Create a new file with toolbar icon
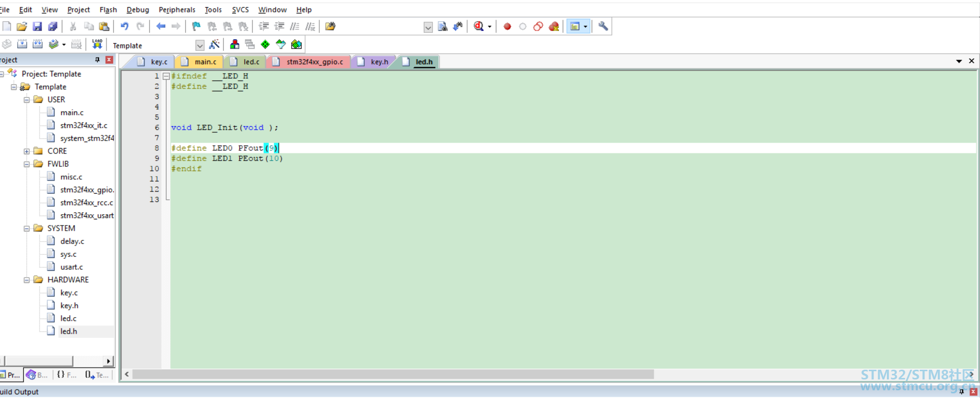The height and width of the screenshot is (398, 980). [7, 26]
